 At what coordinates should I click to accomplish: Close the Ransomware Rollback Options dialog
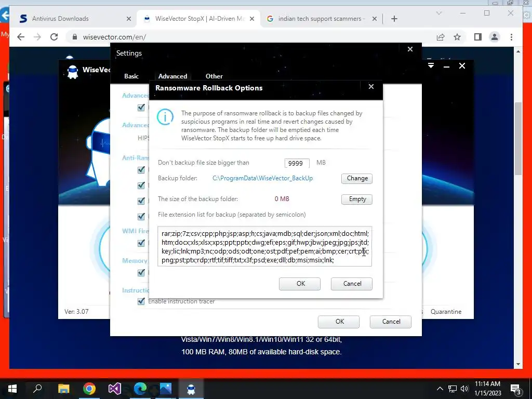(x=371, y=87)
